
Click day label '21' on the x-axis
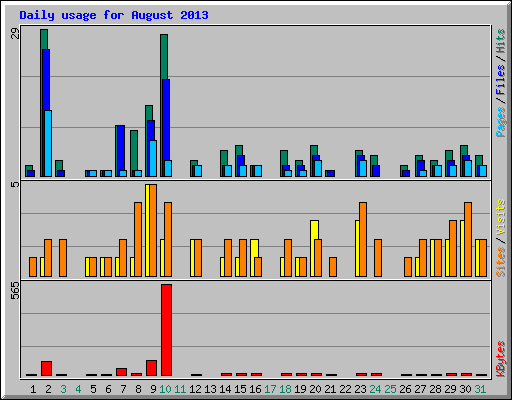330,389
